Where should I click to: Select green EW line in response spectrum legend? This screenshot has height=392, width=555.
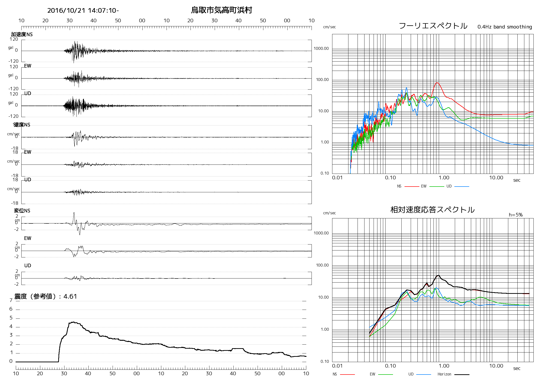tap(385, 375)
